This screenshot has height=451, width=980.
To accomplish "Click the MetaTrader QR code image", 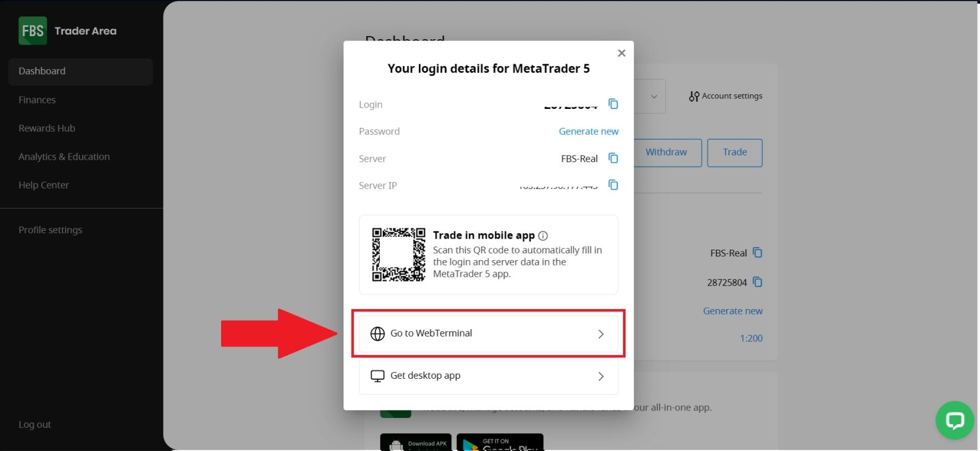I will 398,255.
